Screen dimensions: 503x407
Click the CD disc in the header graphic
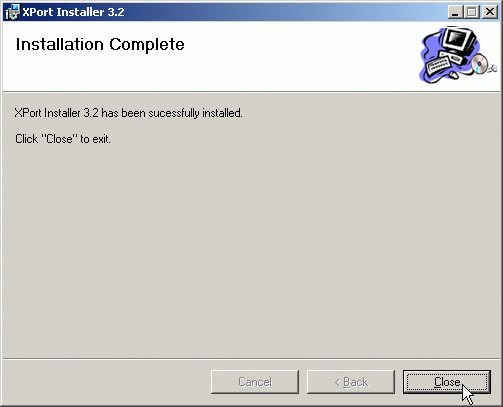click(480, 63)
